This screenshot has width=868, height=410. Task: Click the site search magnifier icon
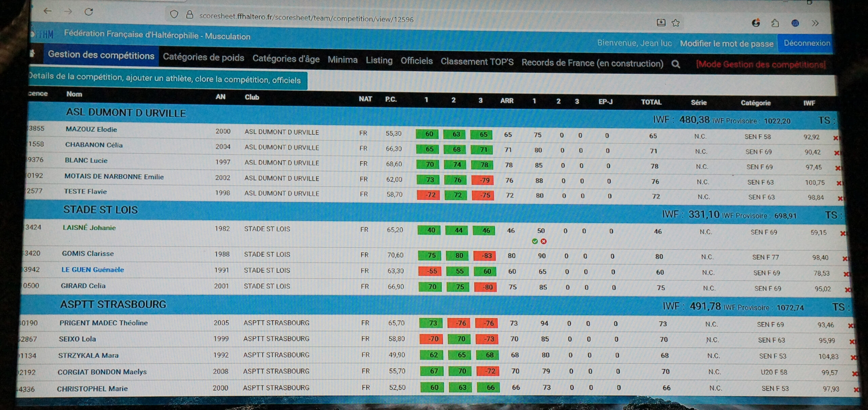tap(675, 64)
